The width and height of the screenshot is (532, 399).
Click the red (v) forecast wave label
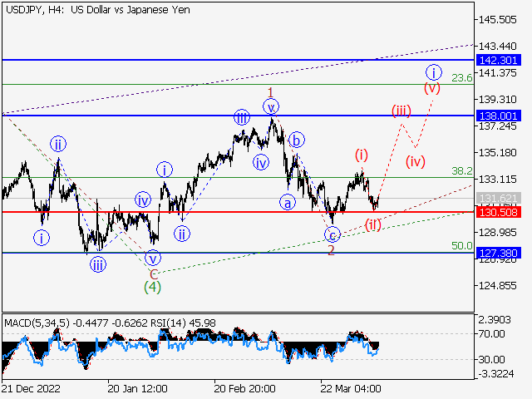point(432,88)
